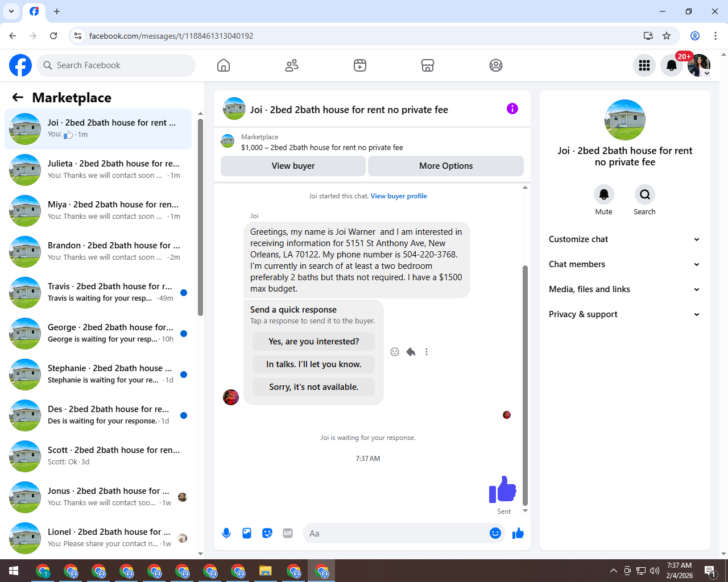Send quick response 'Sorry, it's not available.'
This screenshot has height=582, width=728.
[x=314, y=387]
